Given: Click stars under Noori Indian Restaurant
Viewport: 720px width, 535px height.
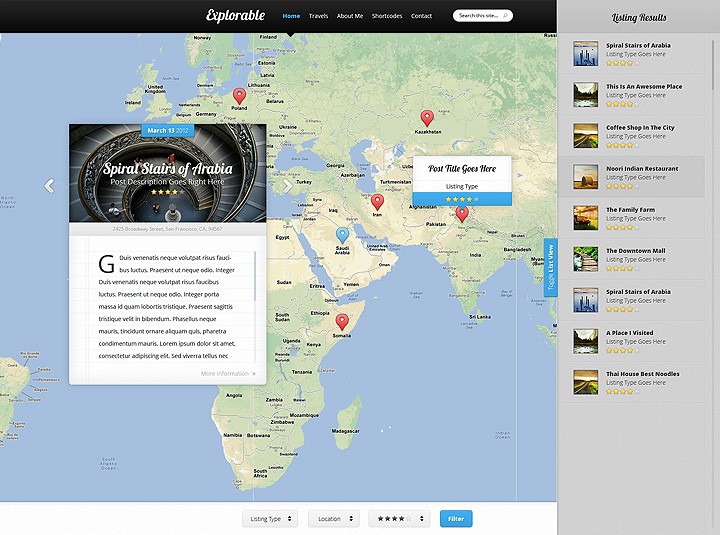Looking at the screenshot, I should [623, 186].
